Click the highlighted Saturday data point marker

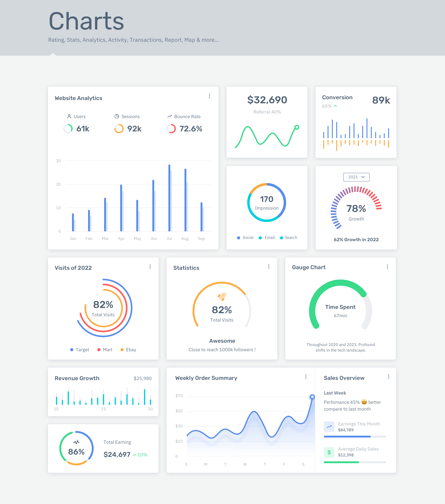pyautogui.click(x=312, y=397)
